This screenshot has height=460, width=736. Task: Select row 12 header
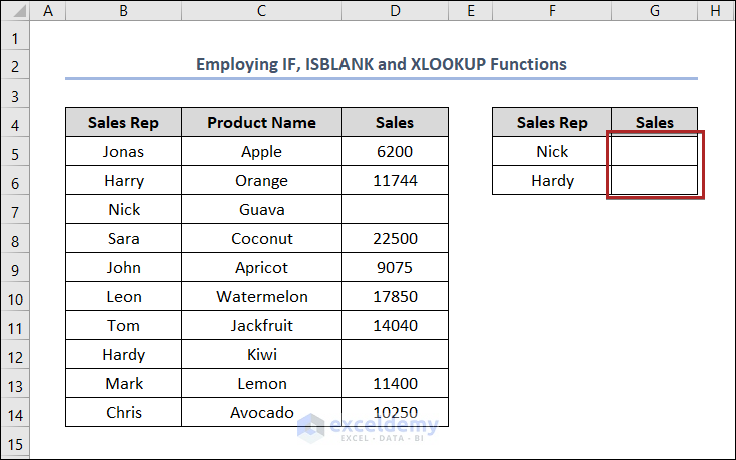[15, 355]
